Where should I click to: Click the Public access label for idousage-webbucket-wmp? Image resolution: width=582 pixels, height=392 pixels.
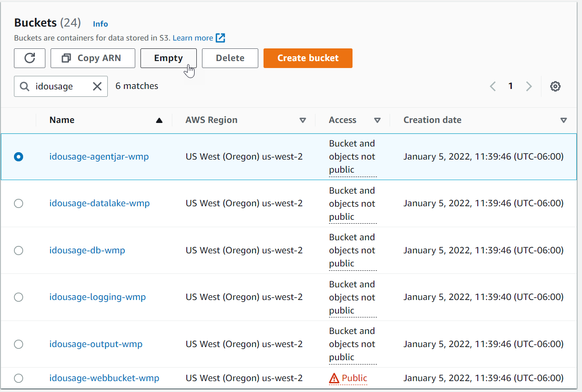pos(354,378)
